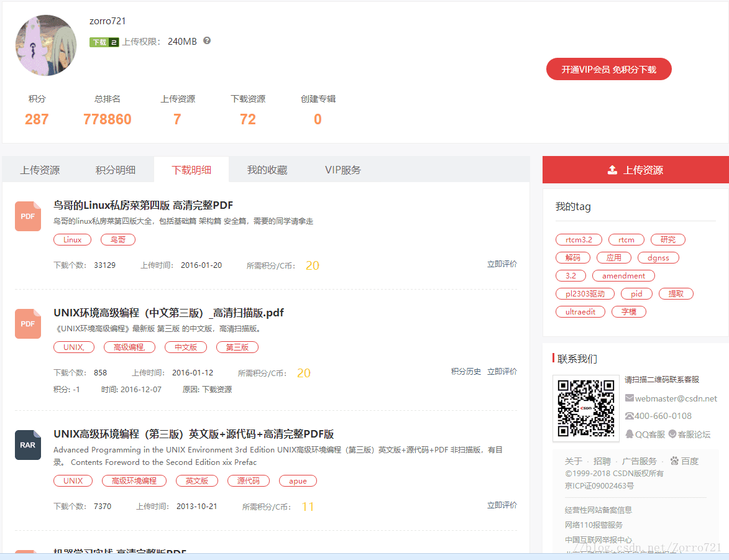The image size is (729, 560).
Task: Click the QQ bell icon beside QQ客服
Action: 630,434
